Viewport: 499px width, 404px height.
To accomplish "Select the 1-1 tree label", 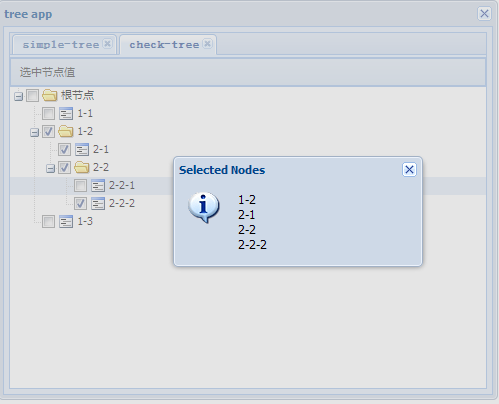I will (x=85, y=113).
